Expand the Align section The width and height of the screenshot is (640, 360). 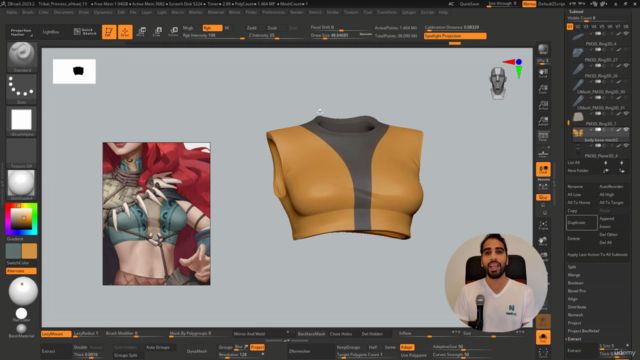pos(573,299)
